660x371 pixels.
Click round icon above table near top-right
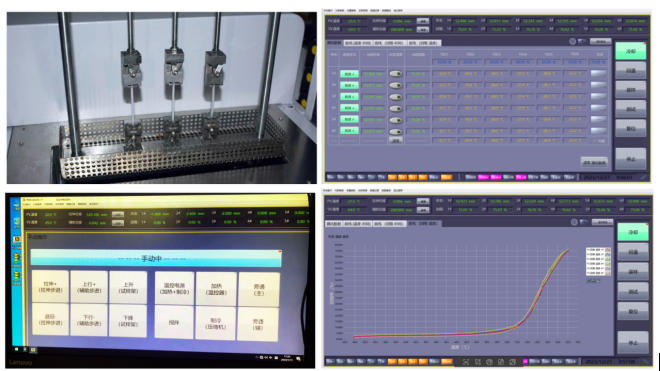coord(572,41)
